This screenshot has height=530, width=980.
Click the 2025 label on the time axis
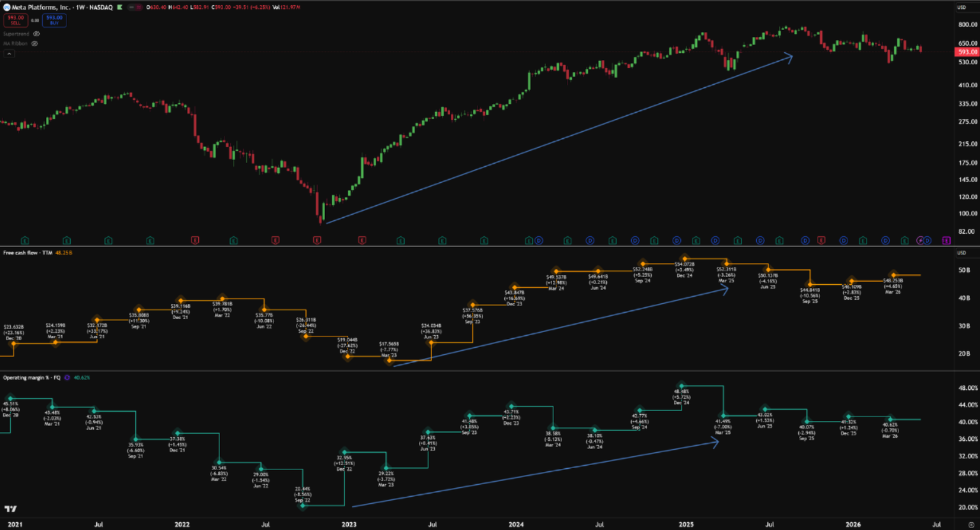click(686, 525)
